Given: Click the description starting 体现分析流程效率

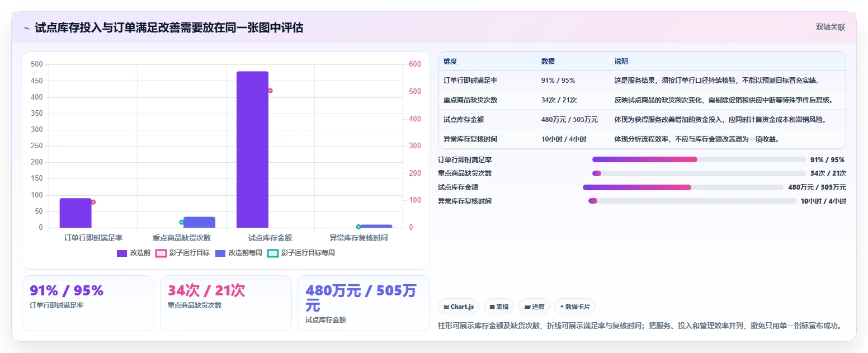Looking at the screenshot, I should pos(697,139).
